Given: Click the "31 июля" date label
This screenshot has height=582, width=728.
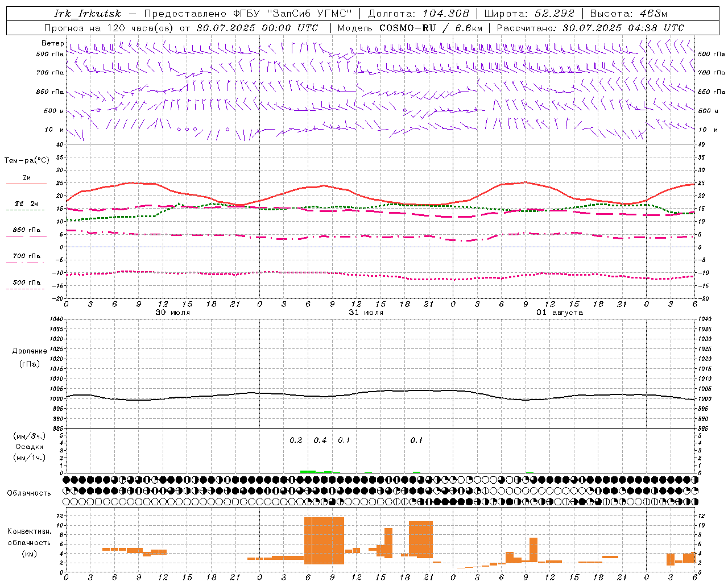Looking at the screenshot, I should coord(366,313).
